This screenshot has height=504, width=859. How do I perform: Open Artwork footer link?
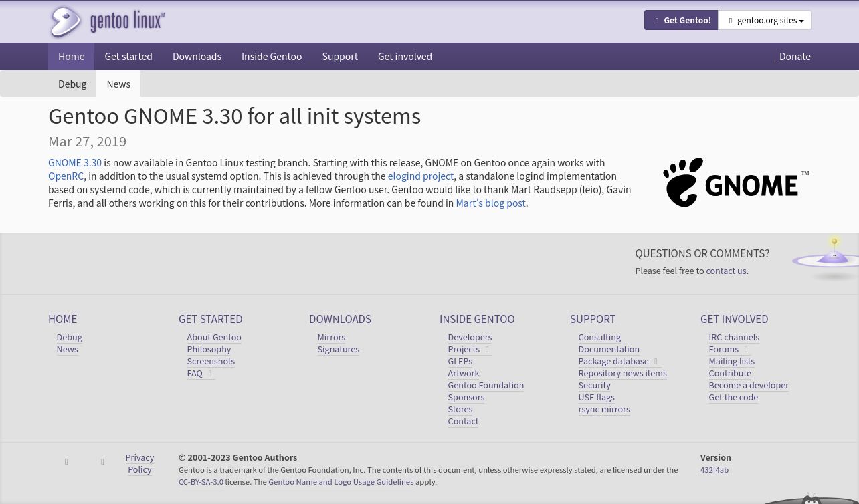[x=463, y=373]
